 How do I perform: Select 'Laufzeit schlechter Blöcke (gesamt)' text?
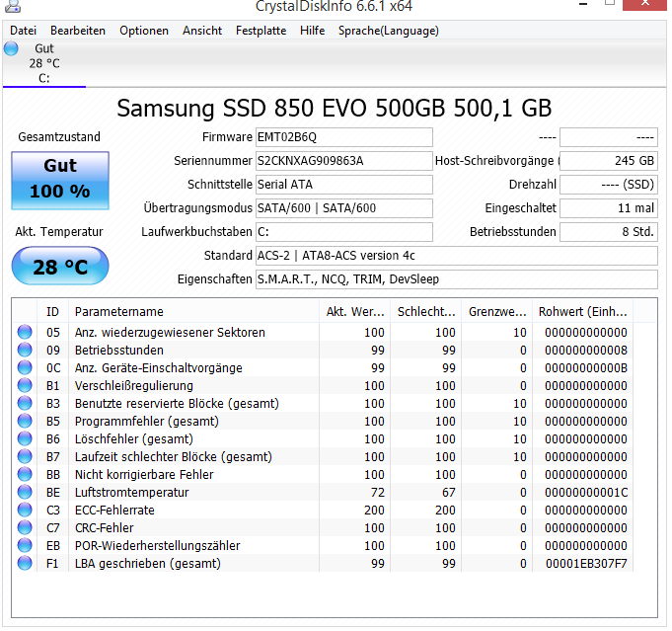pyautogui.click(x=173, y=457)
